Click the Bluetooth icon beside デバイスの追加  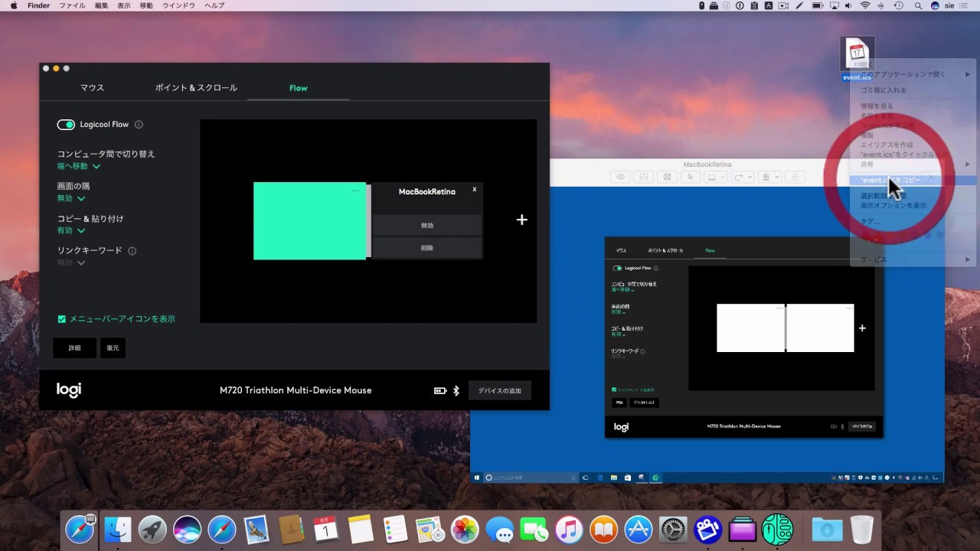[456, 390]
